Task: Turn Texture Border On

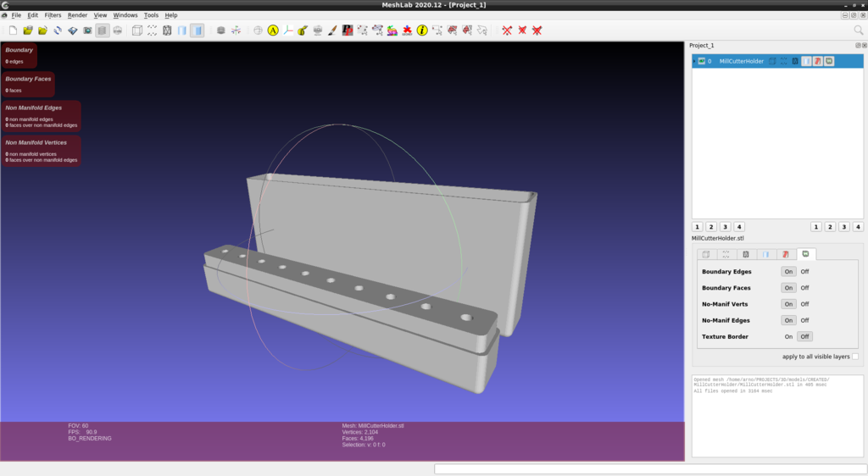Action: (x=788, y=337)
